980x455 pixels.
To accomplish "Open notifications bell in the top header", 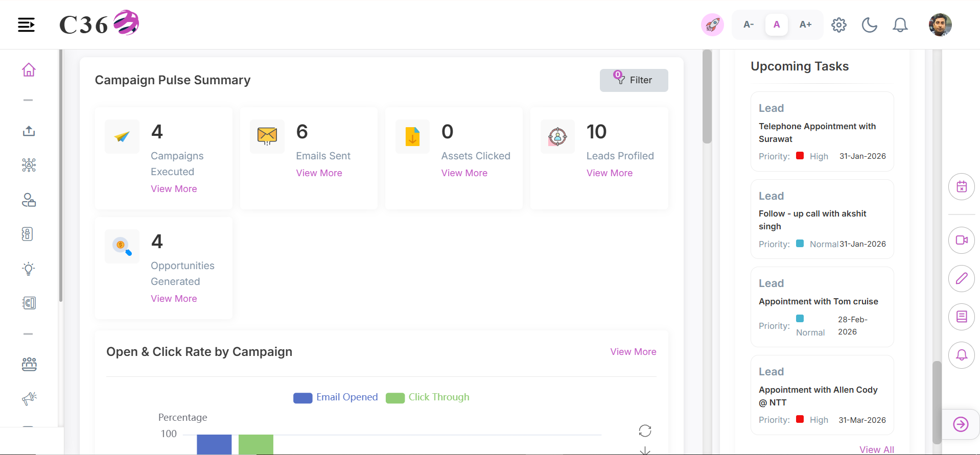I will point(900,25).
